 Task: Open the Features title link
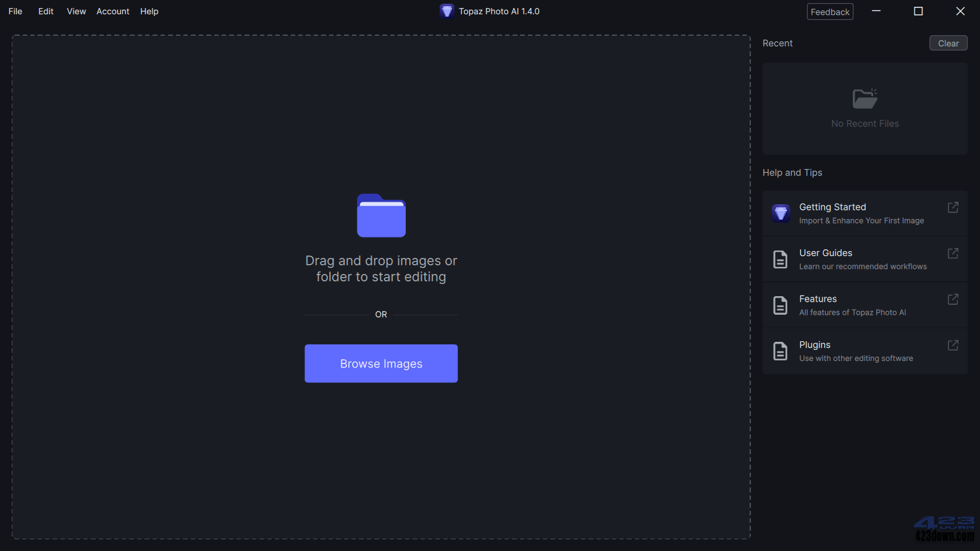(818, 299)
